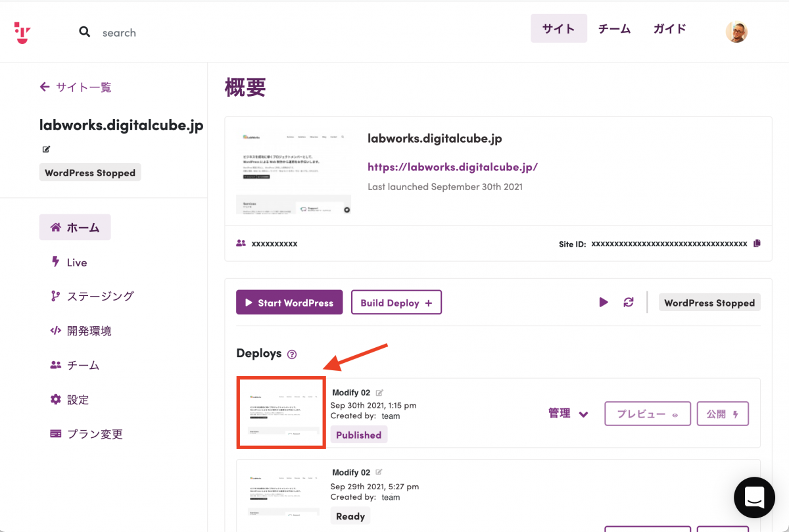
Task: Edit name of Sep 29th Modify 02 deploy
Action: coord(379,472)
